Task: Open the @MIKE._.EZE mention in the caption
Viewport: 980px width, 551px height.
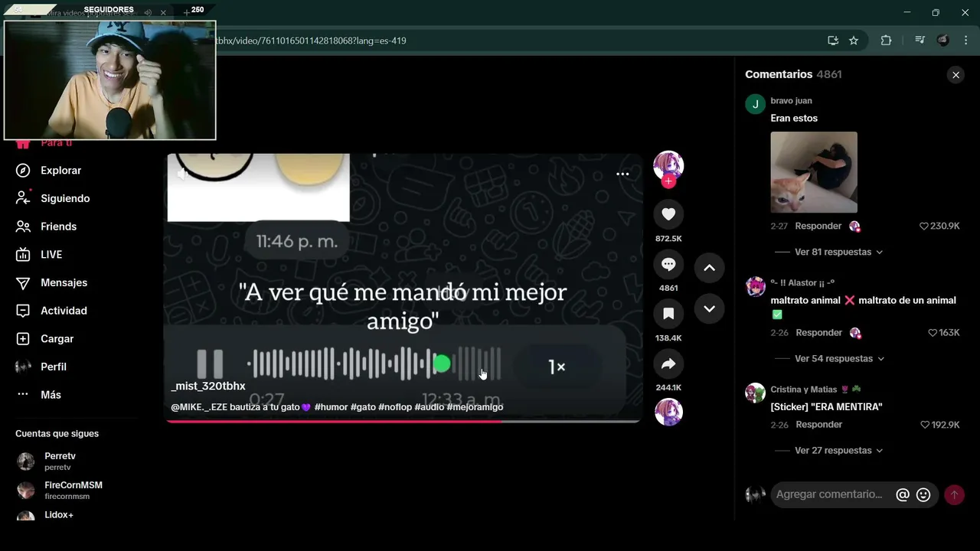Action: 199,407
